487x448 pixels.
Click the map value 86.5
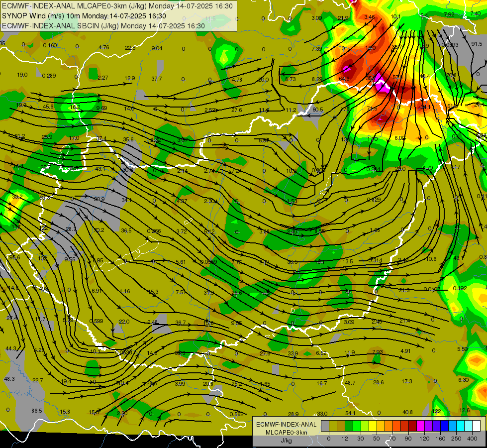(x=37, y=411)
